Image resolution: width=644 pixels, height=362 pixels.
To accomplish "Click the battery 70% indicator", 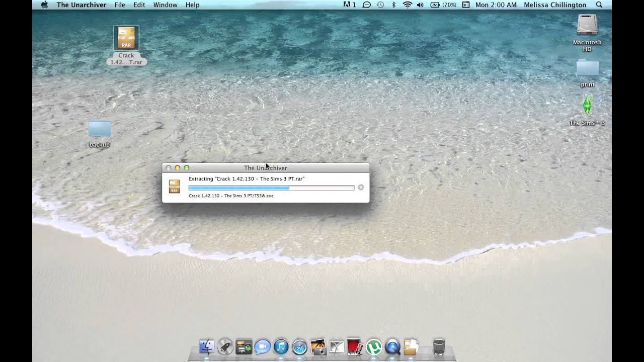I will (443, 5).
